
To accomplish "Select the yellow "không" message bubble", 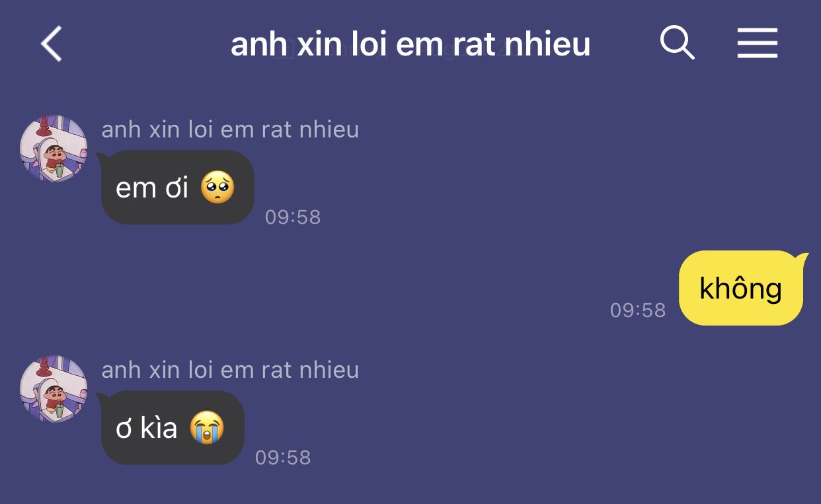I will (x=741, y=288).
